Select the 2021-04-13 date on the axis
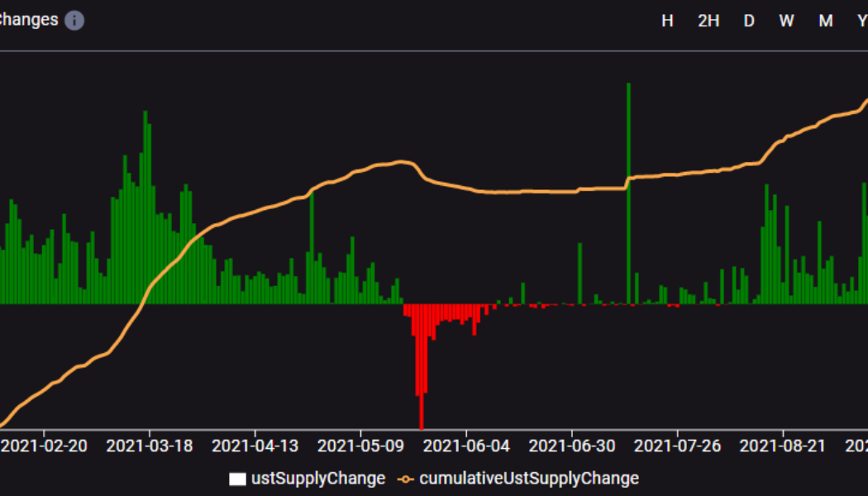 point(255,446)
